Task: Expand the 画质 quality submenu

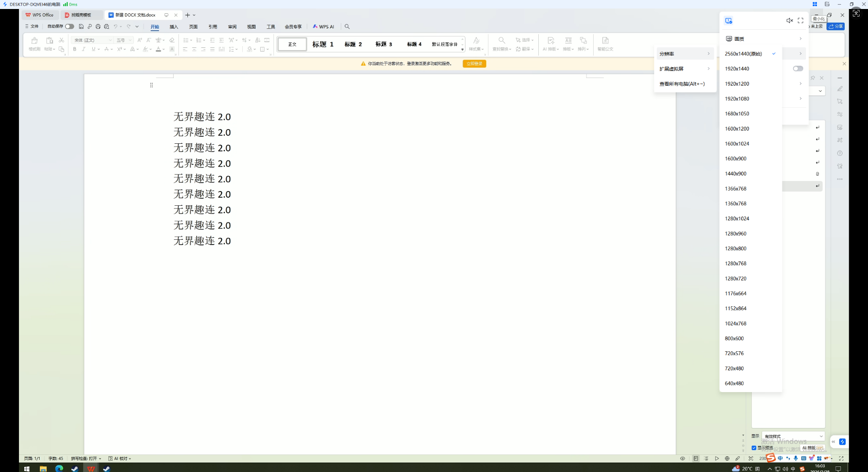Action: 764,39
